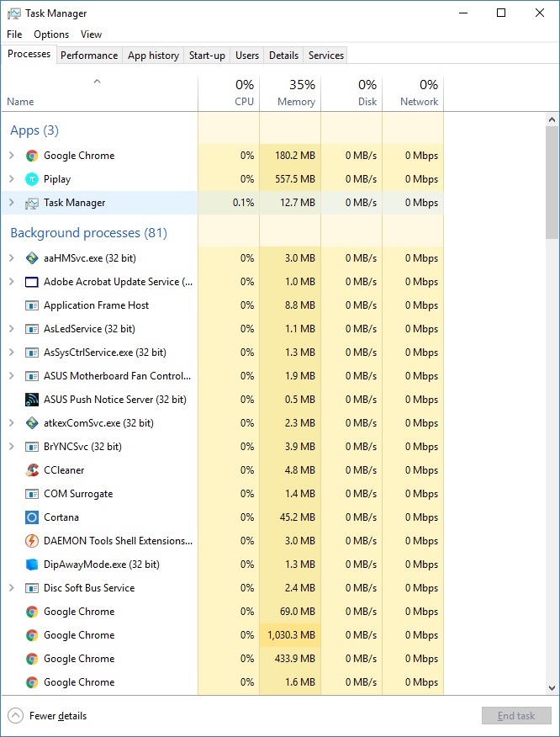Sort by the Memory column header

290,94
